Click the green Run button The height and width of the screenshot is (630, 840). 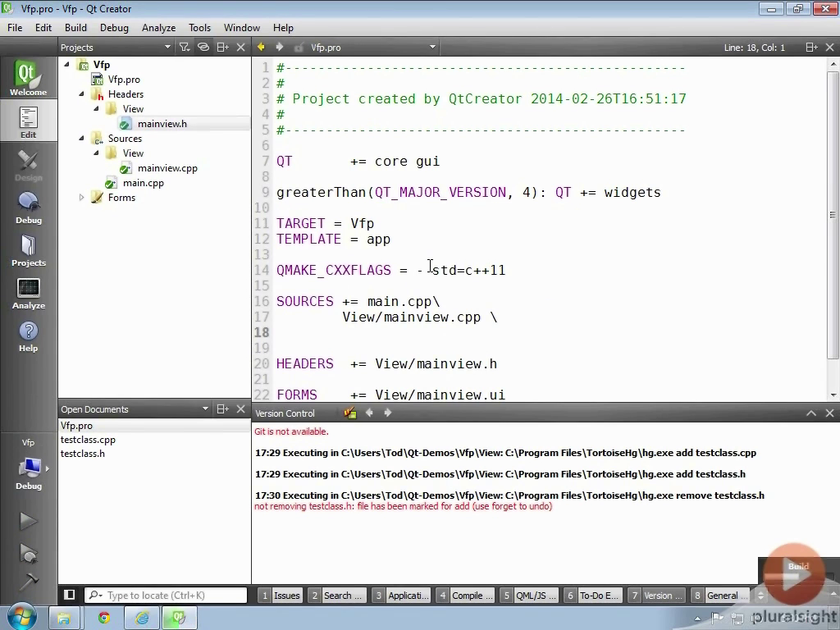(29, 521)
